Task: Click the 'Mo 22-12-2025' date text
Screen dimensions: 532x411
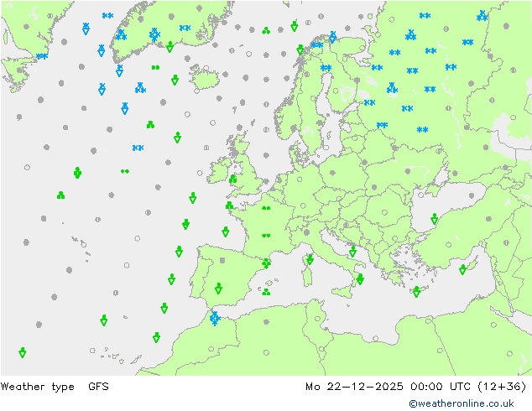Action: (x=354, y=386)
